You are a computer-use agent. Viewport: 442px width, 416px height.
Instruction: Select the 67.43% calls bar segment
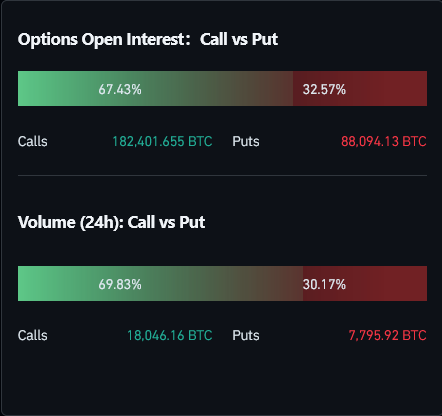155,88
